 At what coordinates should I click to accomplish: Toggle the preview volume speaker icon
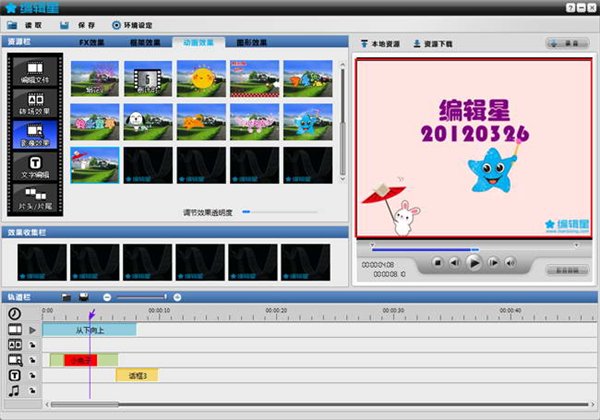pos(510,262)
